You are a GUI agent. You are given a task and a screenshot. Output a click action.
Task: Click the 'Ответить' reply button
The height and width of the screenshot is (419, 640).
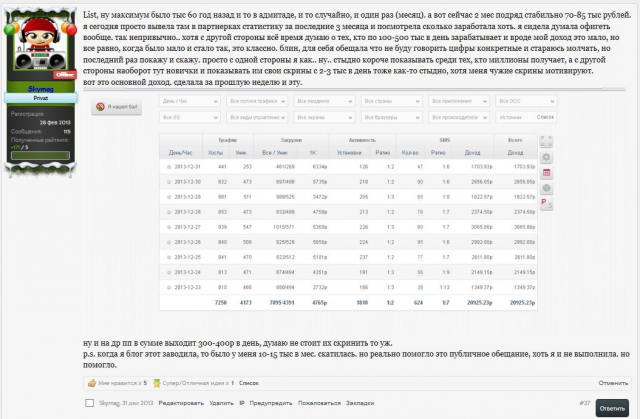[x=613, y=408]
